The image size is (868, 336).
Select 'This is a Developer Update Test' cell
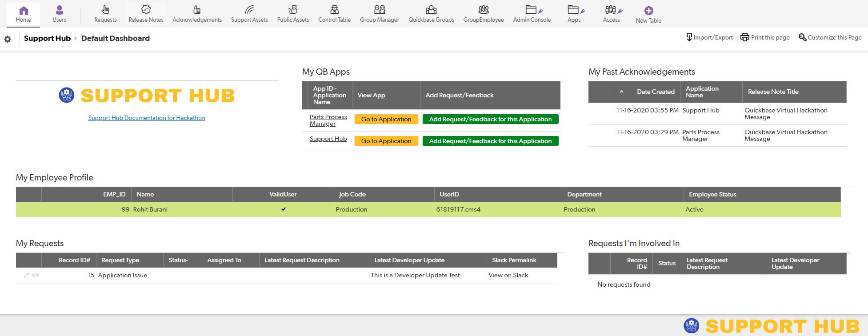(416, 275)
